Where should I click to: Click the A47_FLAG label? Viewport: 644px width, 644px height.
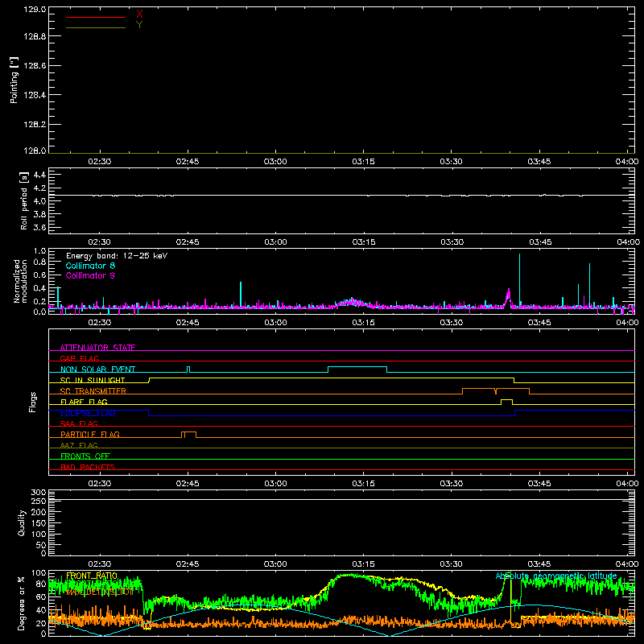[79, 445]
